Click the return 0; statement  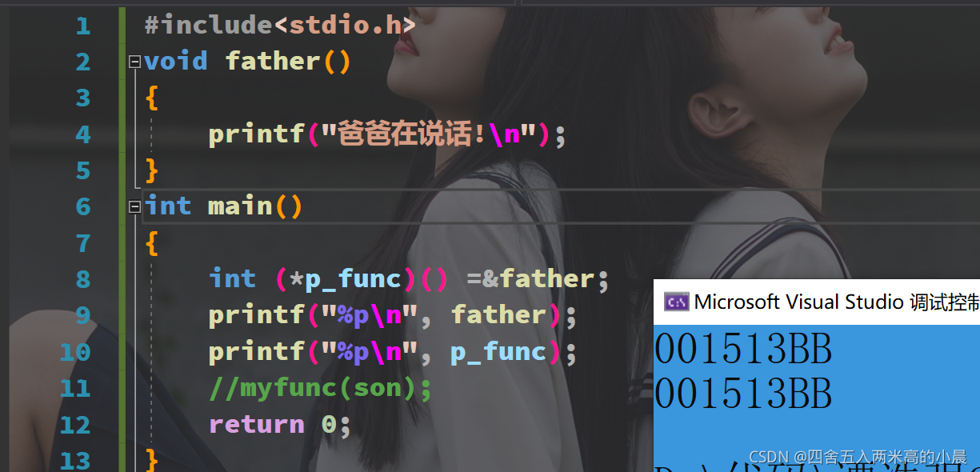coord(280,424)
